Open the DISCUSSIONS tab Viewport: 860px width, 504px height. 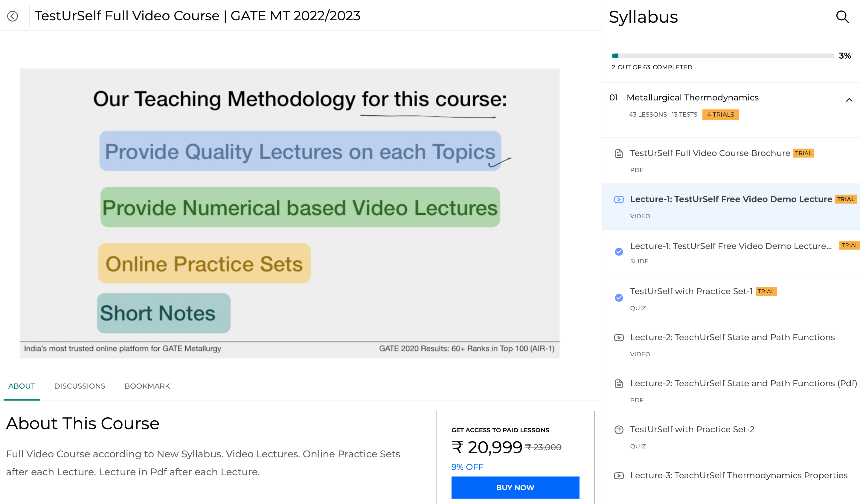point(80,386)
